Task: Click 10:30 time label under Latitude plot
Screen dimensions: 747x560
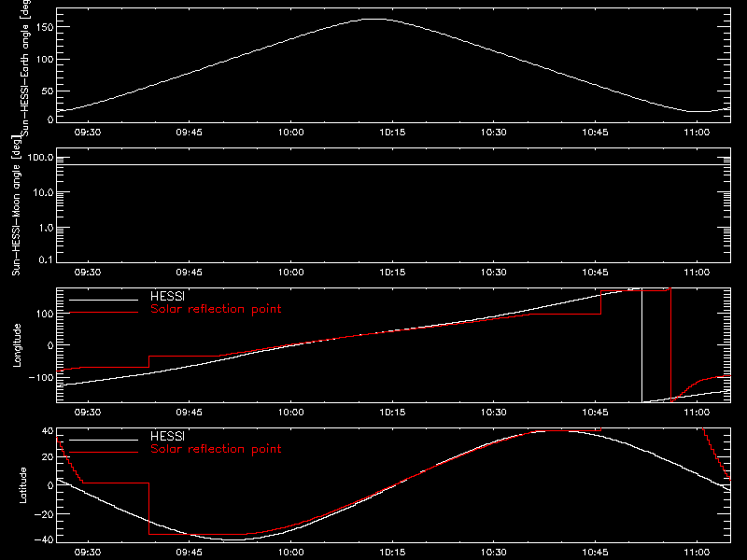Action: pos(494,553)
